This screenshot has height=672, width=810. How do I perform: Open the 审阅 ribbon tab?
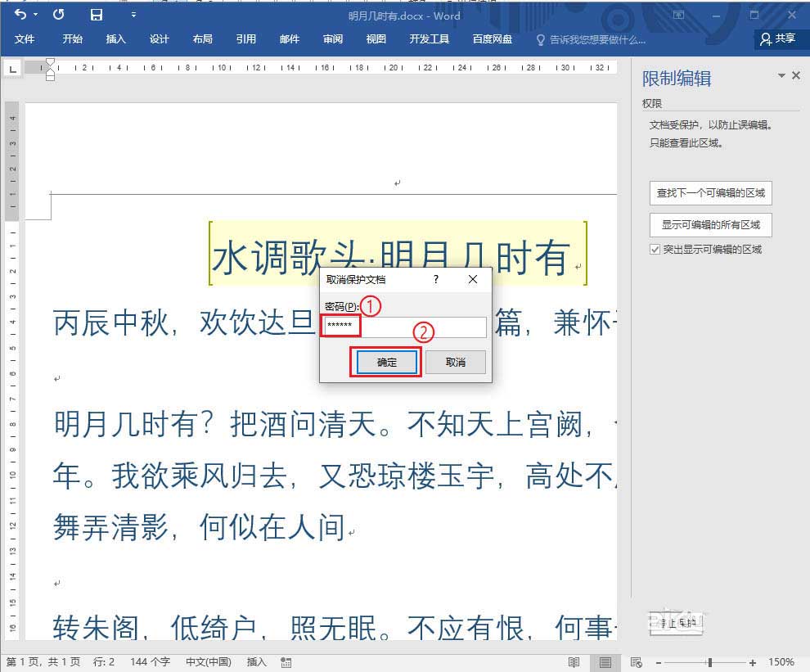[332, 38]
